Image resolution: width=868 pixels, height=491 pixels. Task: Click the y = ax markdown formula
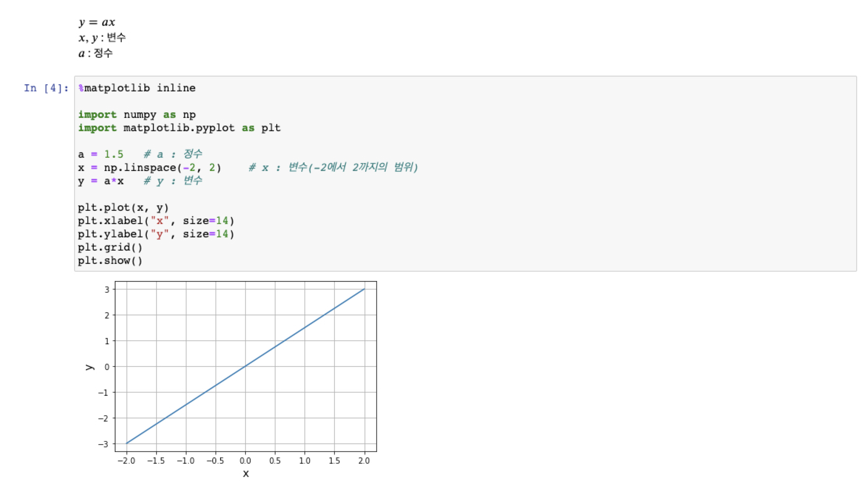pos(97,22)
